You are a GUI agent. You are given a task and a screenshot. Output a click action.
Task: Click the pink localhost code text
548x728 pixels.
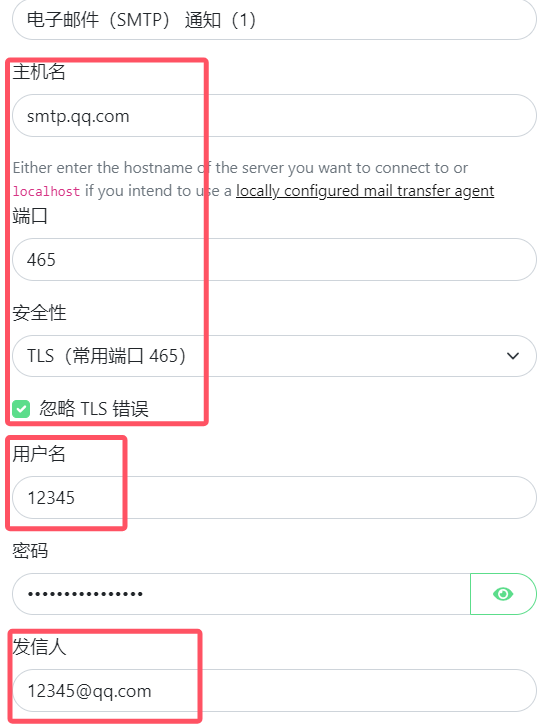46,191
